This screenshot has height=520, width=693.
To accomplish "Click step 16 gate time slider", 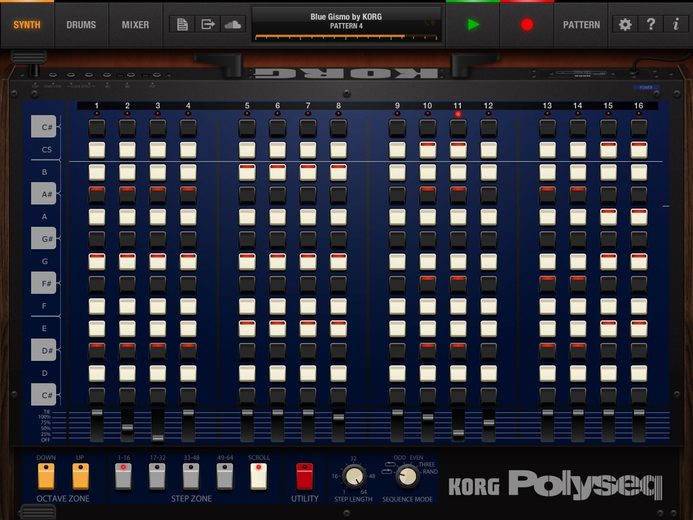I will click(639, 413).
